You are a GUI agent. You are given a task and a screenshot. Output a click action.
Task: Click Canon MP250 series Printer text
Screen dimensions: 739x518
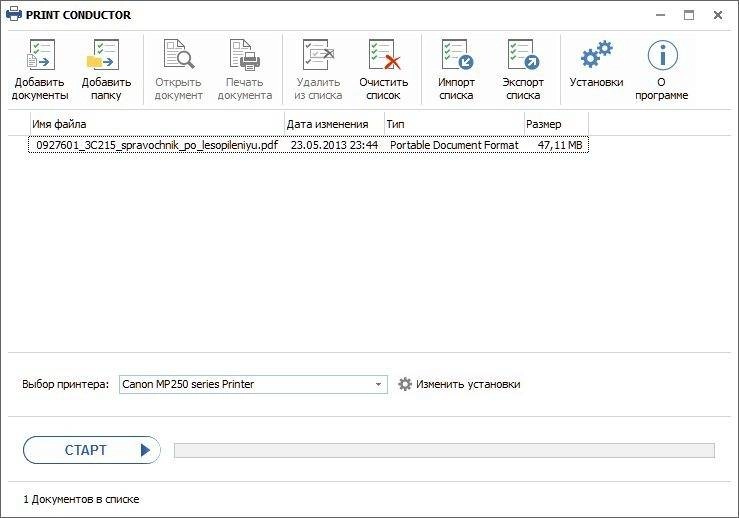point(188,385)
